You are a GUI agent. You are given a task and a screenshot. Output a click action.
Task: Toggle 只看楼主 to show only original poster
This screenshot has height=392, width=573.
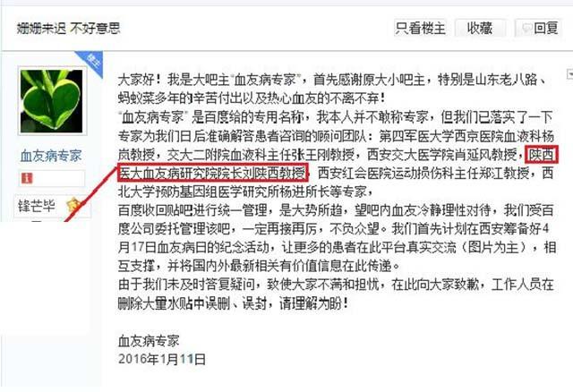click(420, 28)
